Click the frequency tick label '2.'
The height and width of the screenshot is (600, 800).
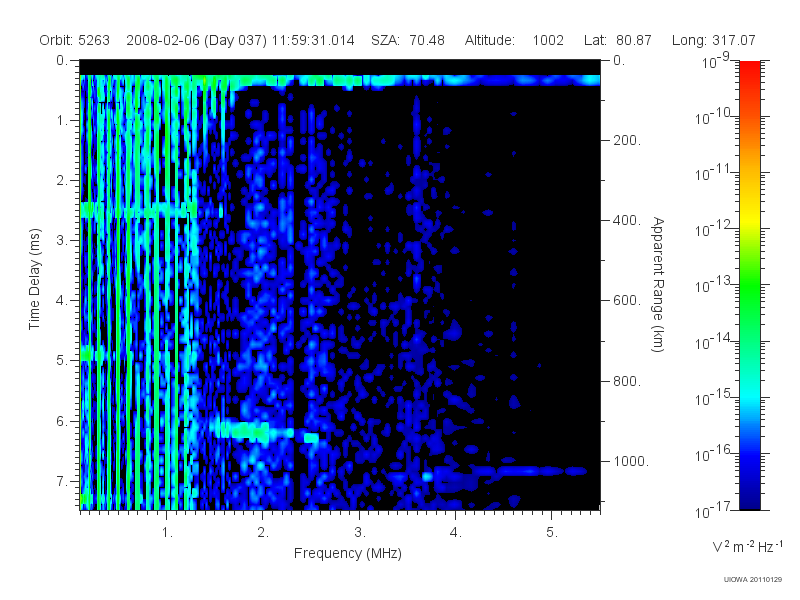coord(263,533)
